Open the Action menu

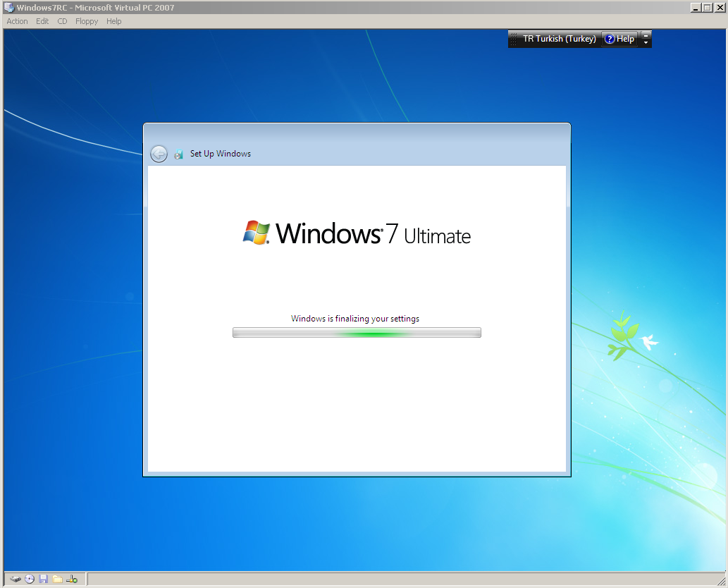point(17,21)
